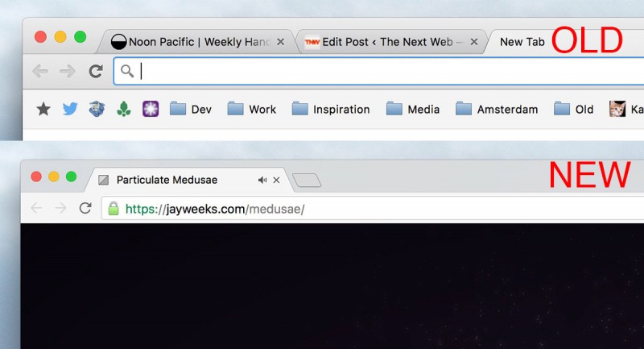
Task: Click the Twitter bird bookmark icon
Action: pos(70,109)
